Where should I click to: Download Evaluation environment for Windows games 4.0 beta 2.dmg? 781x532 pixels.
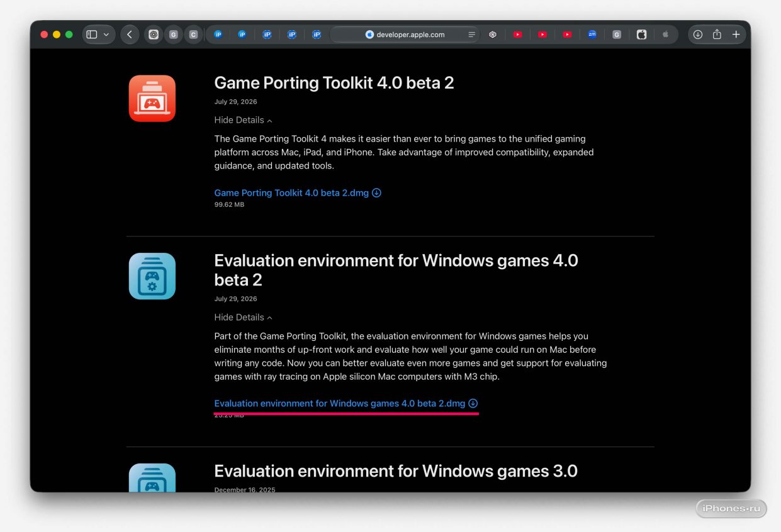coord(339,404)
